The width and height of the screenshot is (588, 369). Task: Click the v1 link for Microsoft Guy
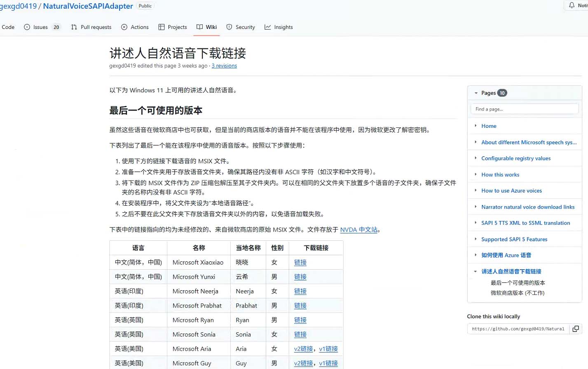(x=328, y=363)
